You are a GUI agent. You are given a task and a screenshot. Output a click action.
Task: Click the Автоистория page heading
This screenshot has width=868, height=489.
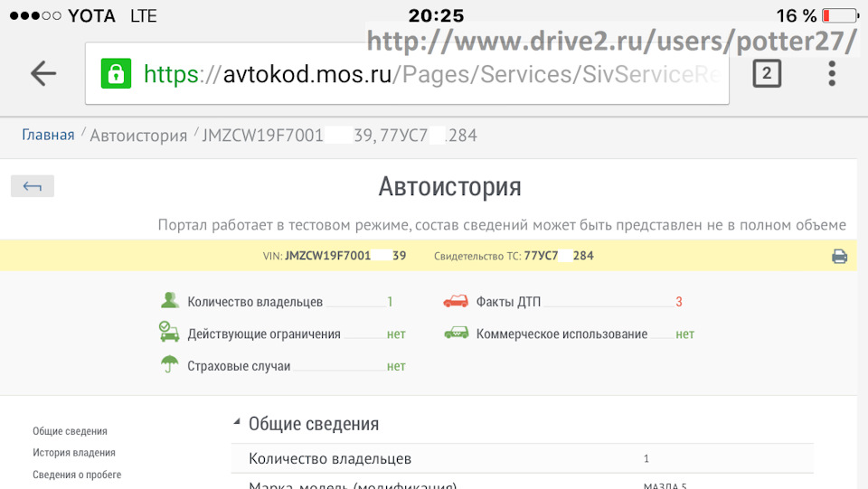pos(449,187)
